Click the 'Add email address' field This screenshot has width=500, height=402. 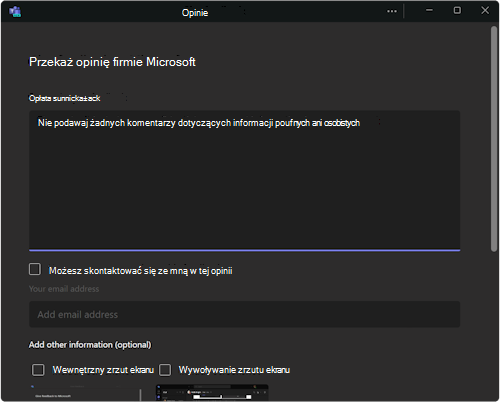pyautogui.click(x=244, y=314)
